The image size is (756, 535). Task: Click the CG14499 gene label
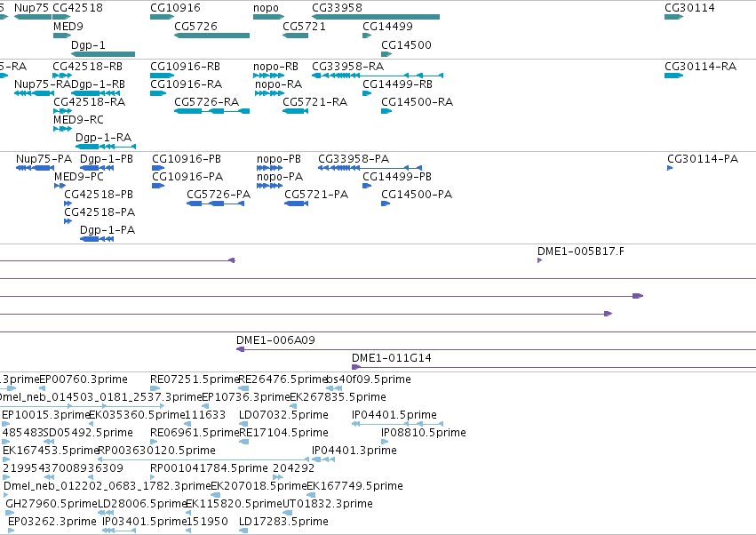pyautogui.click(x=387, y=26)
